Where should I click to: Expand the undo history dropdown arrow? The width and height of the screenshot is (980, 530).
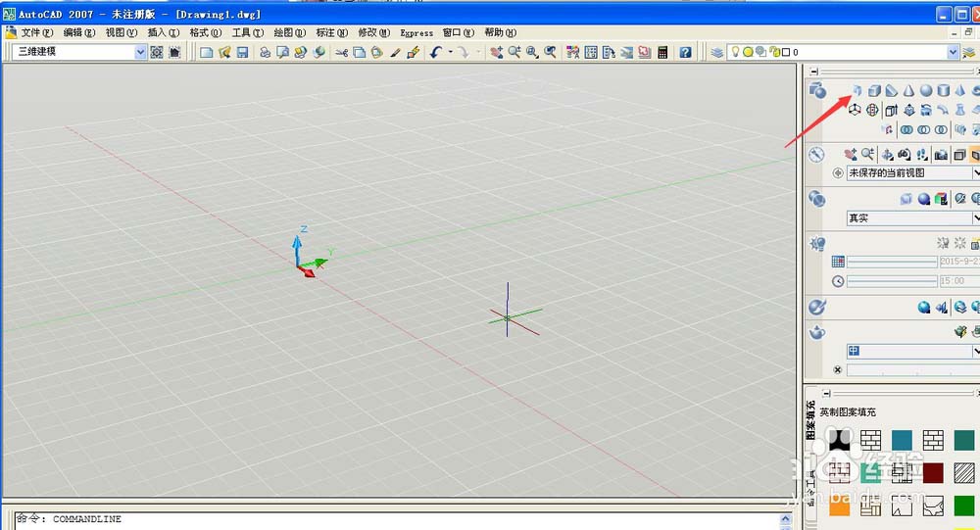450,53
